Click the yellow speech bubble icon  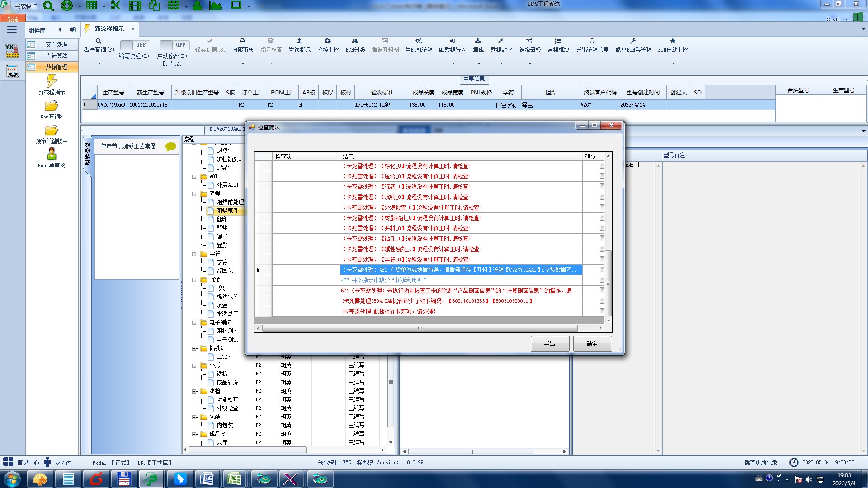coord(170,146)
